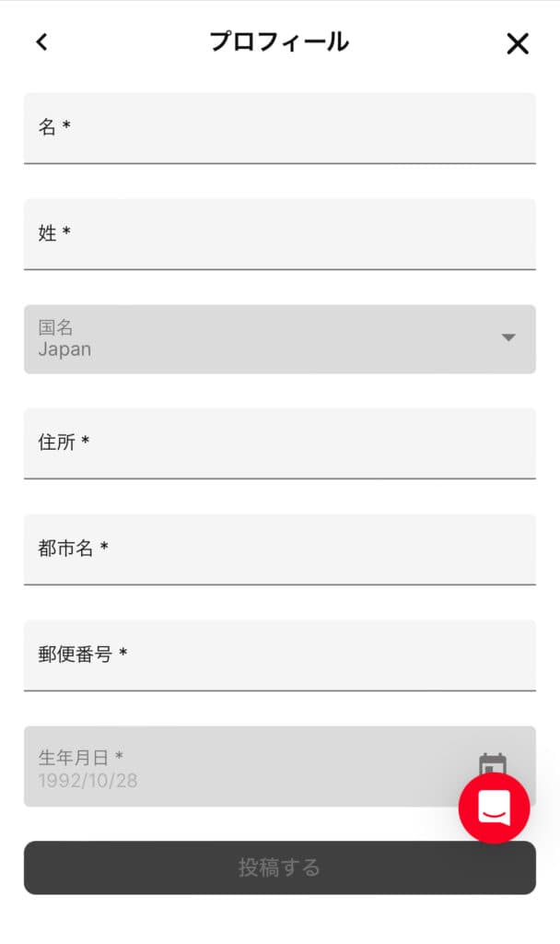Click the 住所 address field
Screen dimensions: 560x944
click(x=280, y=443)
